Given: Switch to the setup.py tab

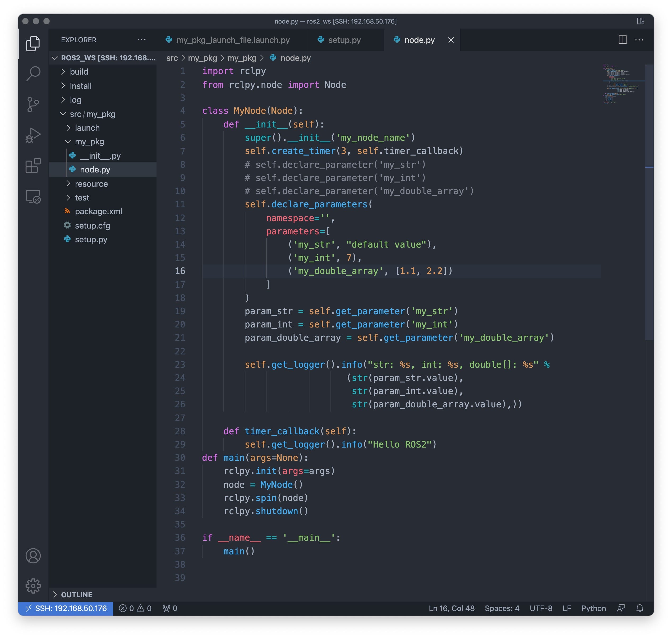Looking at the screenshot, I should (344, 40).
